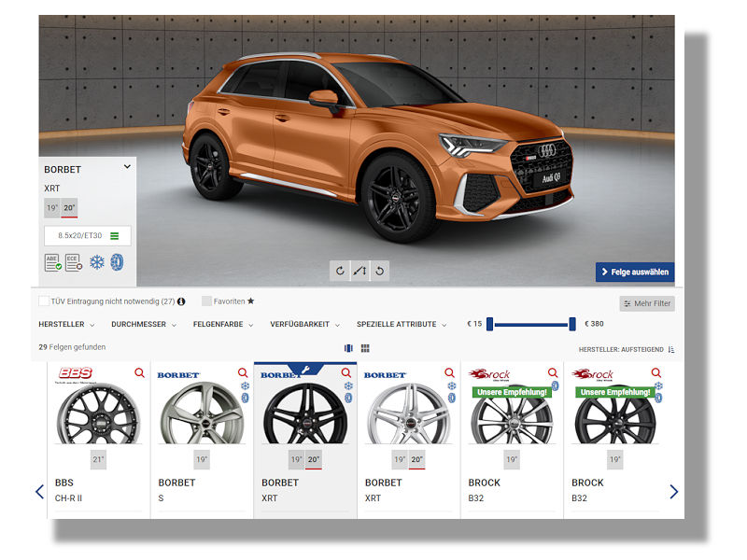Expand the Felgenfarbe filter dropdown
Viewport: 747px width, 560px height.
[223, 324]
